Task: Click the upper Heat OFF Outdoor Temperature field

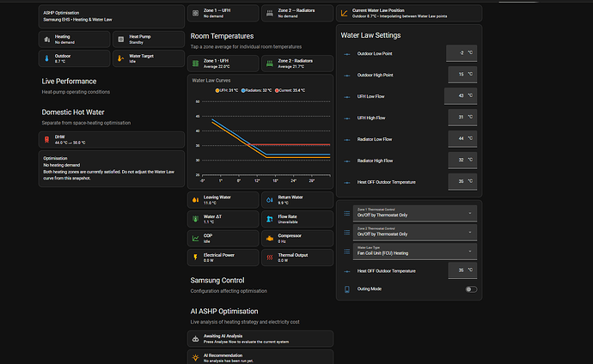Action: 462,182
